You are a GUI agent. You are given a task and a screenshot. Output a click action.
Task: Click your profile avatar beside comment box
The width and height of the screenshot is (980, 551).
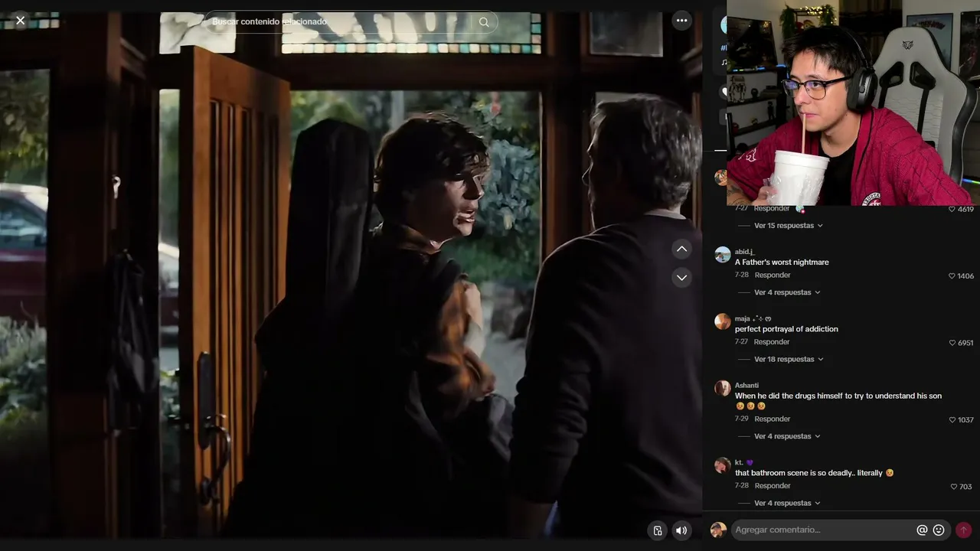point(718,530)
